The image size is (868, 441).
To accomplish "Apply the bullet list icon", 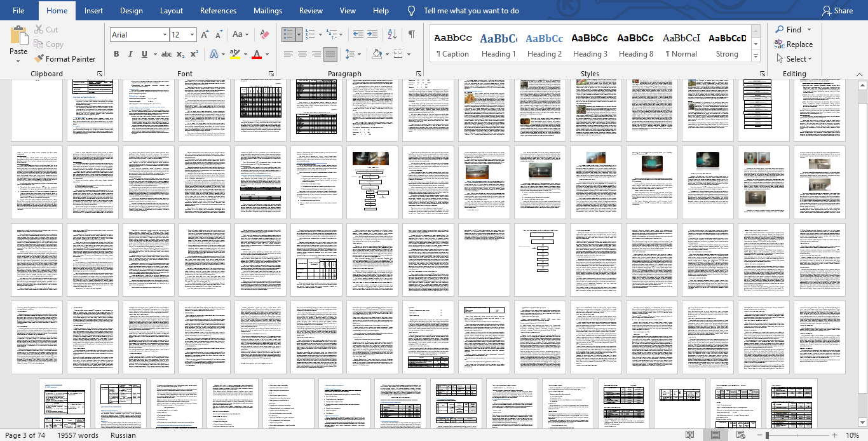I will click(x=288, y=34).
